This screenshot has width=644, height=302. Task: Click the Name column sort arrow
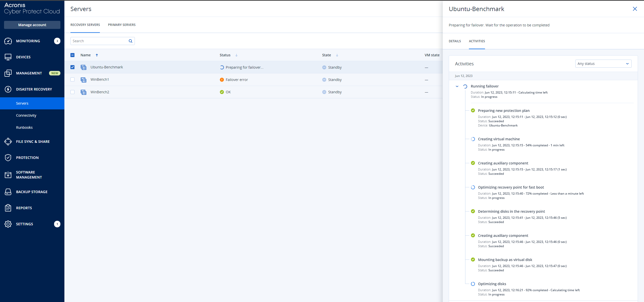coord(97,55)
